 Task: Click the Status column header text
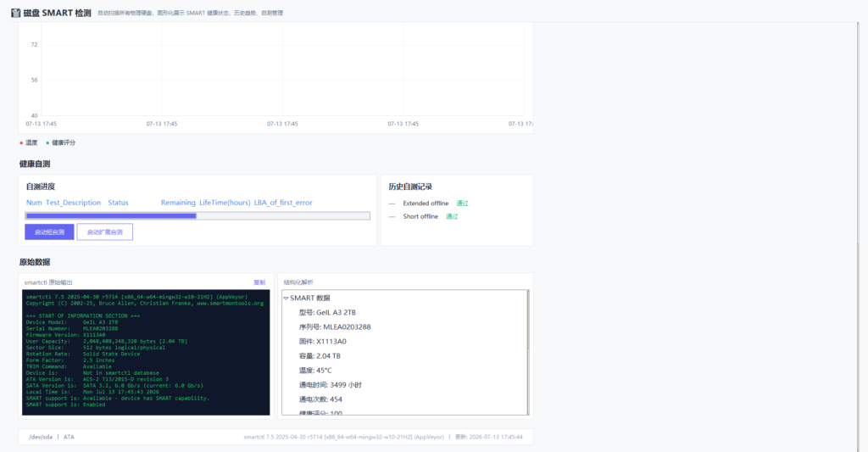pos(118,203)
